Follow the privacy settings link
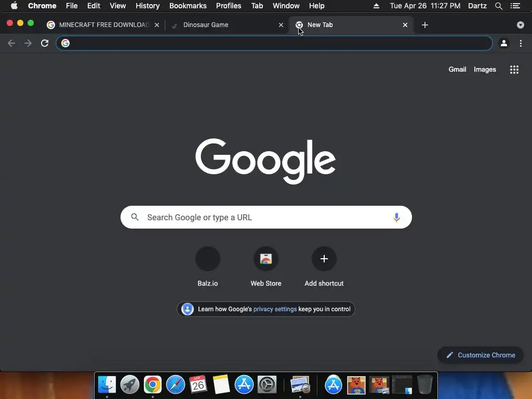Viewport: 532px width, 399px height. [275, 309]
